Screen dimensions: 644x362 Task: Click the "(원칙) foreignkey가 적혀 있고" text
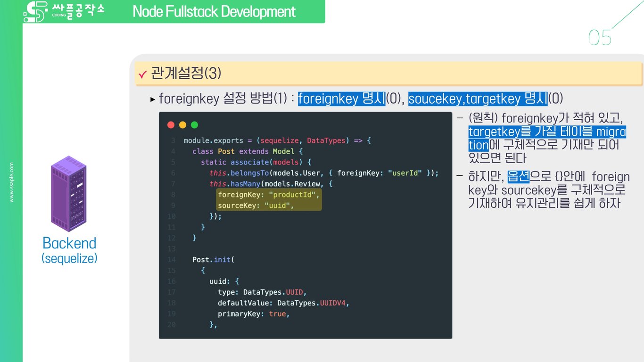click(546, 118)
